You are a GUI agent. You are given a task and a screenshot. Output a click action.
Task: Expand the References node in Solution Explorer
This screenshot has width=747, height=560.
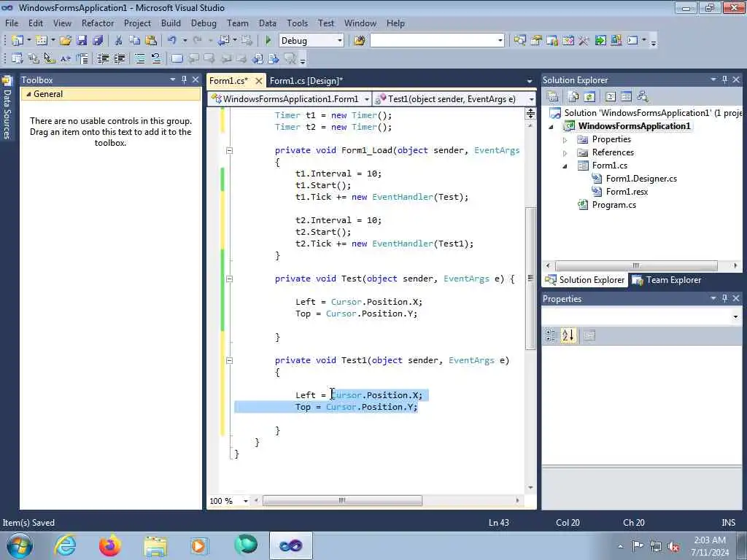[565, 153]
